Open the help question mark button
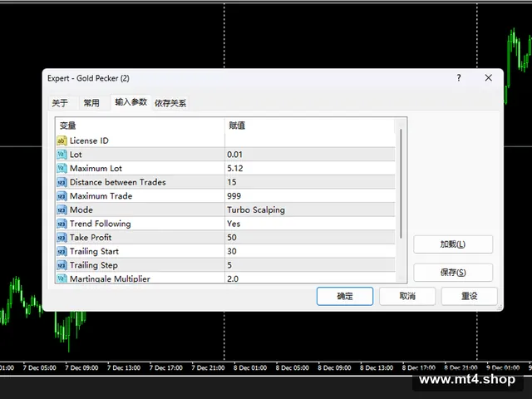Screen dimensions: 532x399 click(459, 78)
